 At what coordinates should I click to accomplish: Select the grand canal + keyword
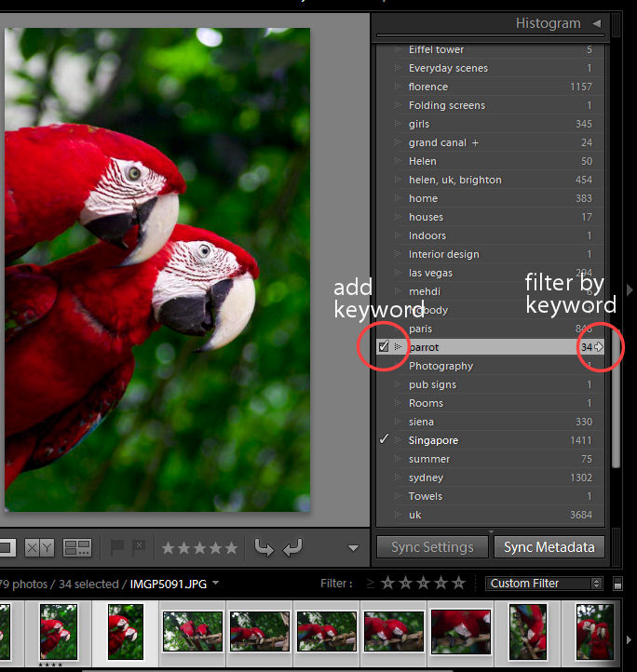[443, 142]
